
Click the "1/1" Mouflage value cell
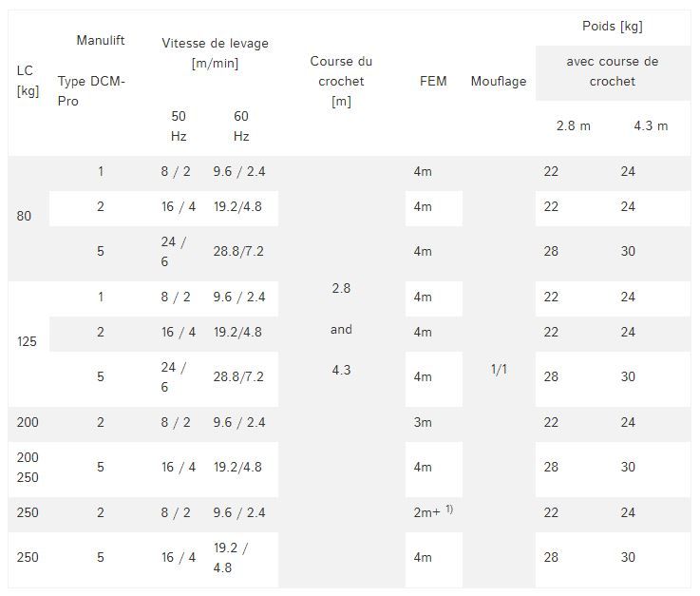pos(499,369)
